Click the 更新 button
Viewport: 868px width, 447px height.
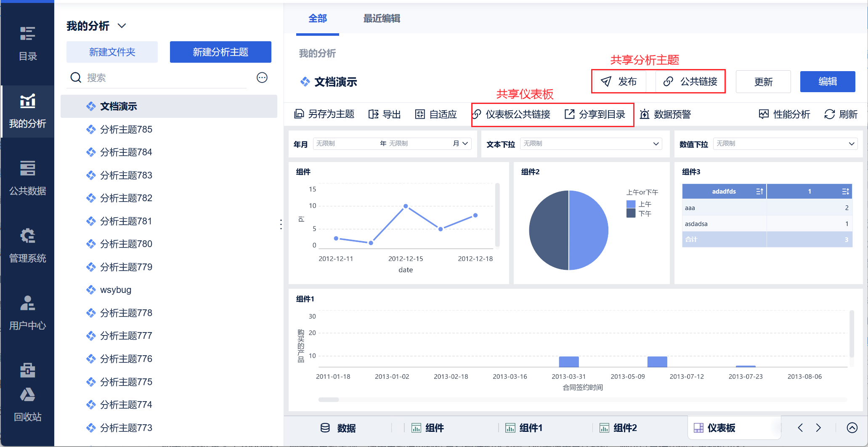(x=763, y=82)
